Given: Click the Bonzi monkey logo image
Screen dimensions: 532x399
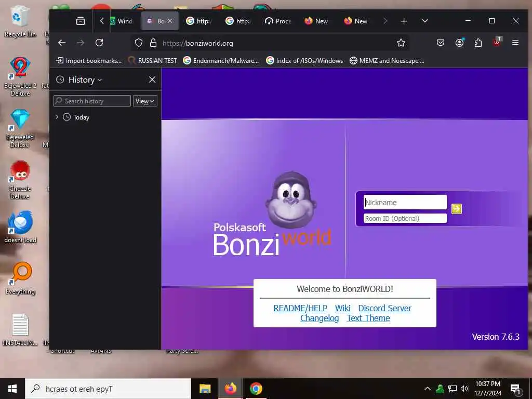Looking at the screenshot, I should pyautogui.click(x=291, y=199).
